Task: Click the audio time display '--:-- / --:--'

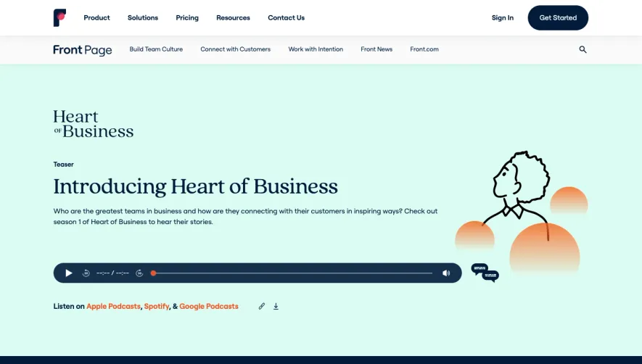Action: [x=112, y=273]
